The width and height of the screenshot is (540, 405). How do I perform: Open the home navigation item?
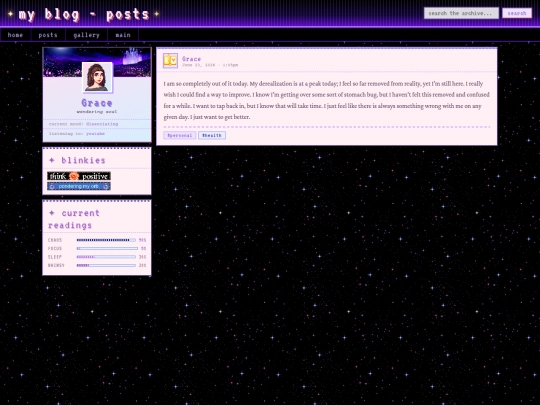tap(15, 35)
